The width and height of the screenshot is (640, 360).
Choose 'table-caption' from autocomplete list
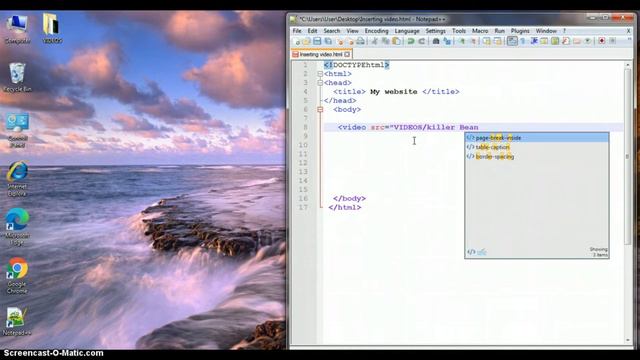pos(537,147)
